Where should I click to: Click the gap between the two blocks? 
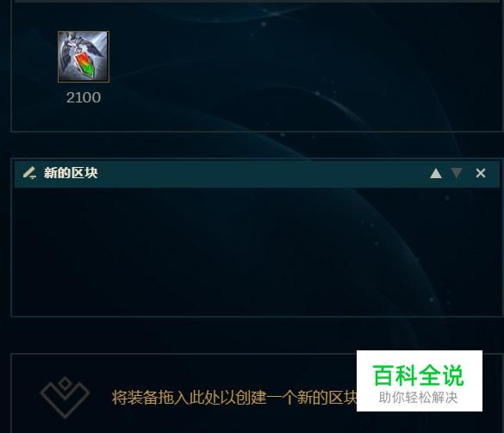click(257, 145)
